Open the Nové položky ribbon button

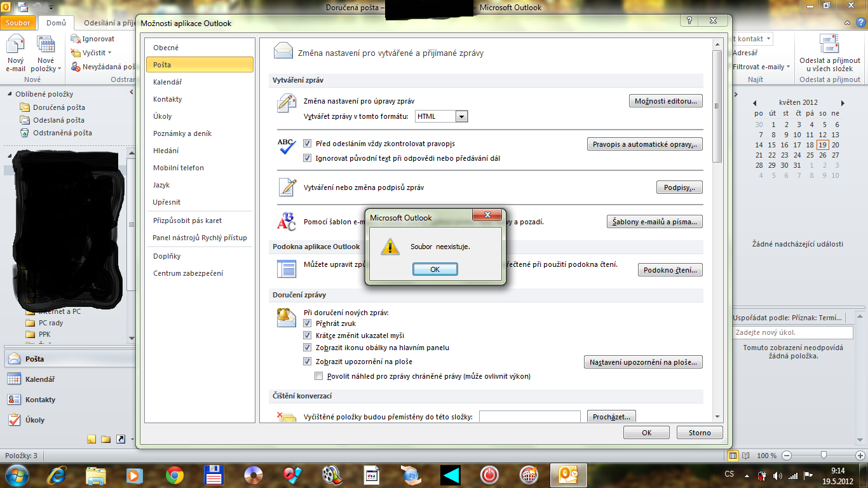[x=46, y=54]
